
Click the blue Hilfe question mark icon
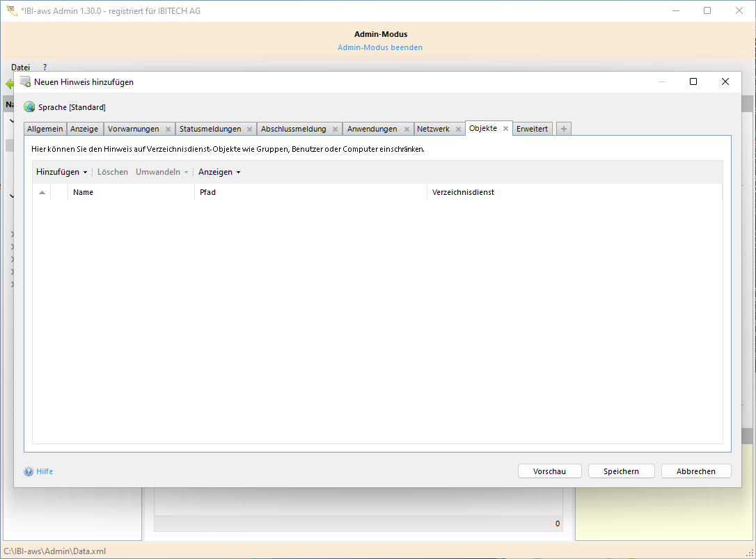[x=29, y=471]
